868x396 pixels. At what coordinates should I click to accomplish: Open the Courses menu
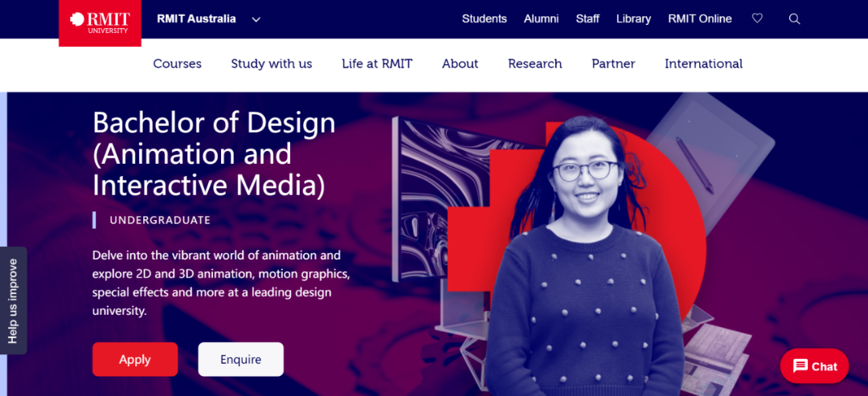[x=177, y=63]
